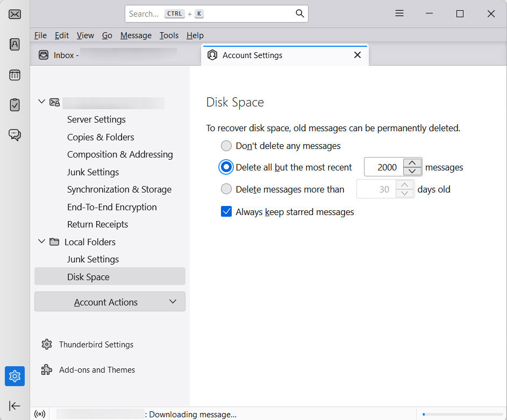Click the Settings gear in the spaces toolbar
The width and height of the screenshot is (507, 420).
point(15,376)
